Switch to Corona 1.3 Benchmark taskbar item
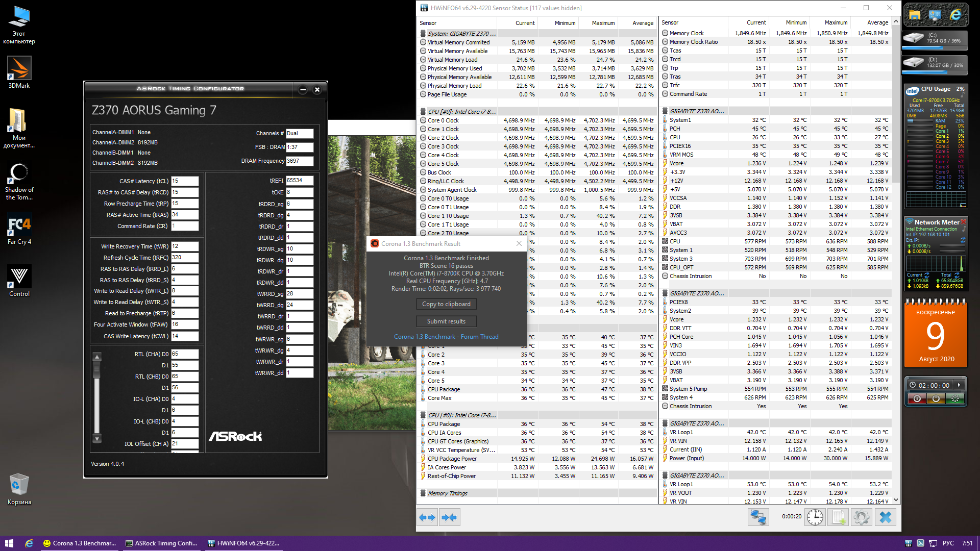980x551 pixels. click(x=80, y=543)
